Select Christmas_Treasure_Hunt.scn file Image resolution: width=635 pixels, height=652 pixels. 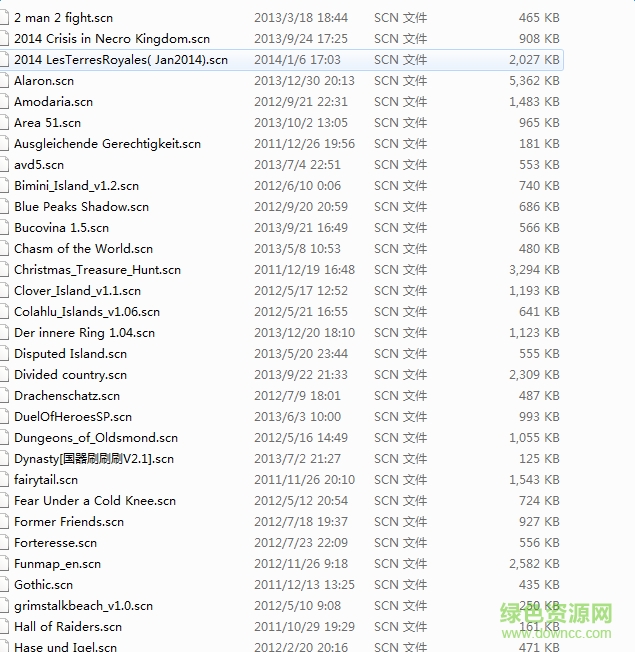(97, 270)
